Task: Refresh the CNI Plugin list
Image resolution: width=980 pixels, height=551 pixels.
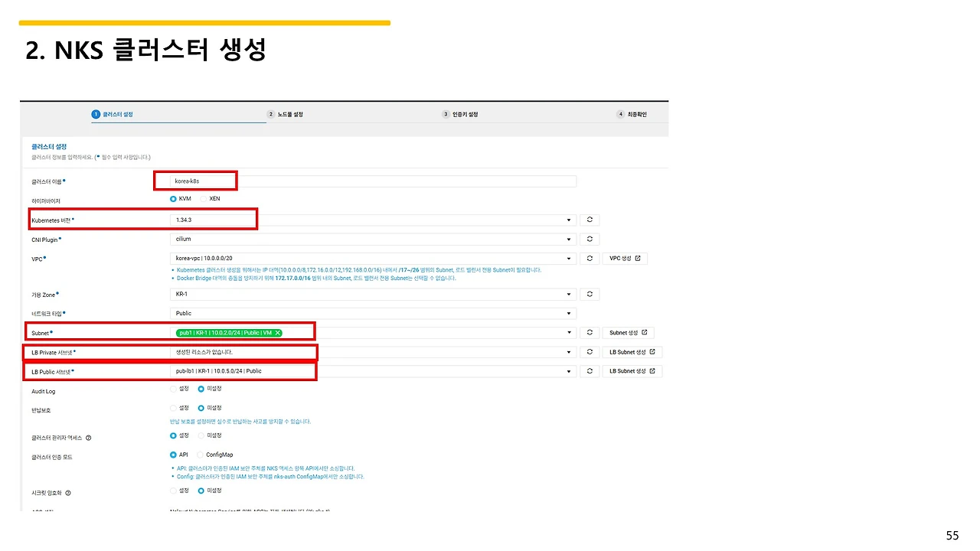Action: pyautogui.click(x=590, y=240)
